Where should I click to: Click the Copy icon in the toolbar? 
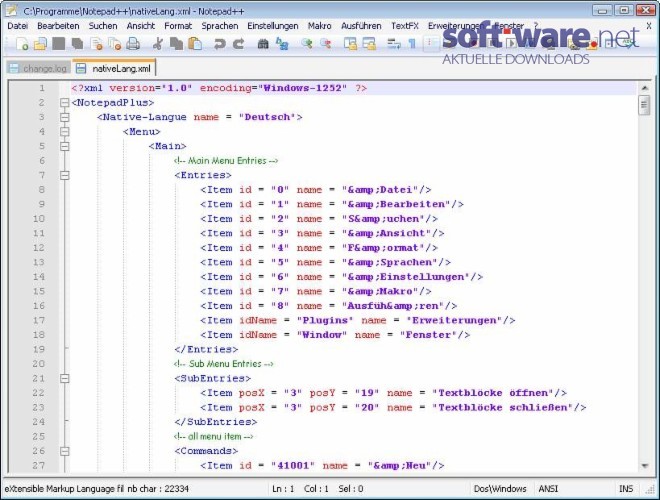click(x=176, y=44)
